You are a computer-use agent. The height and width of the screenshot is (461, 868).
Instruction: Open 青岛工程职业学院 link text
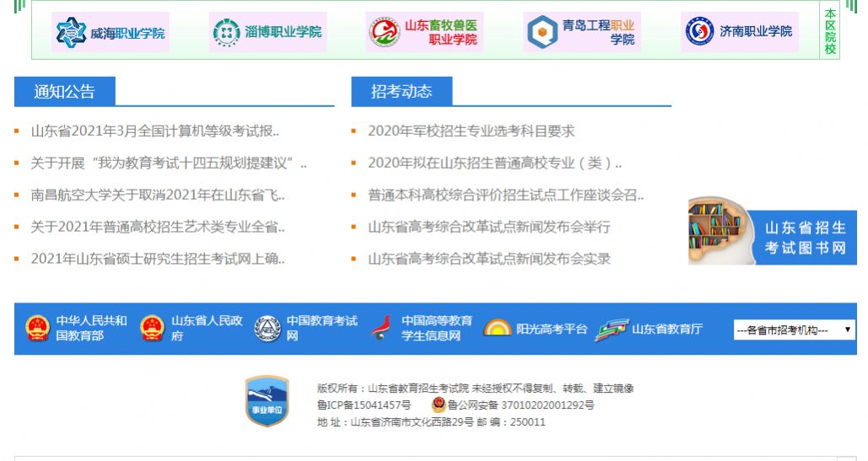pos(598,32)
